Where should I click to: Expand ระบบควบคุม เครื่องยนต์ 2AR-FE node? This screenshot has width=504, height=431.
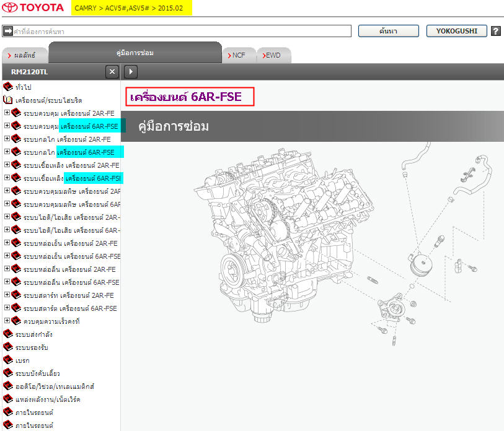[x=7, y=113]
